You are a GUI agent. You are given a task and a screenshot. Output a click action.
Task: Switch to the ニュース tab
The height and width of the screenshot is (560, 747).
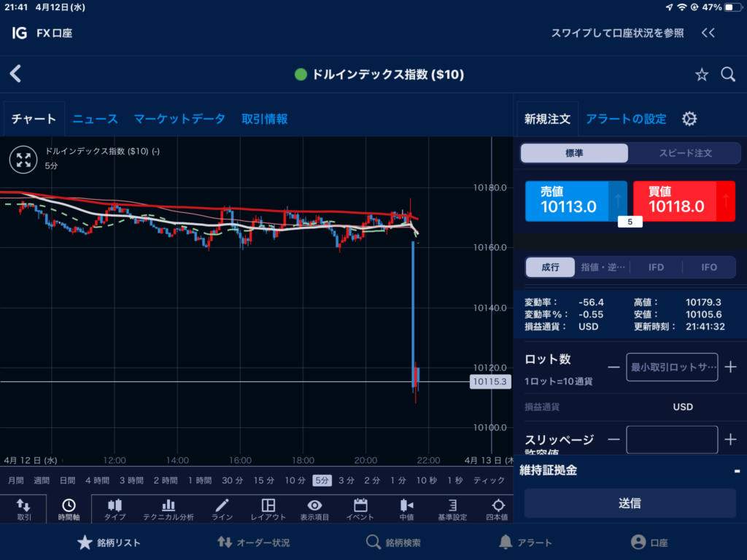click(95, 119)
